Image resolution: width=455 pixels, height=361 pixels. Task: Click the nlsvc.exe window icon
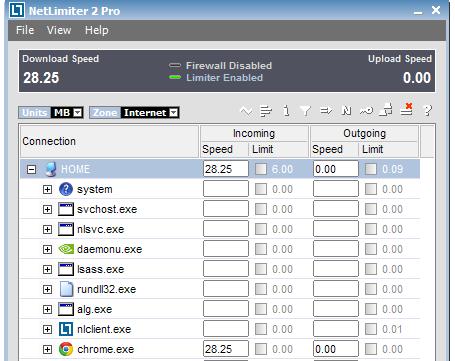coord(66,229)
